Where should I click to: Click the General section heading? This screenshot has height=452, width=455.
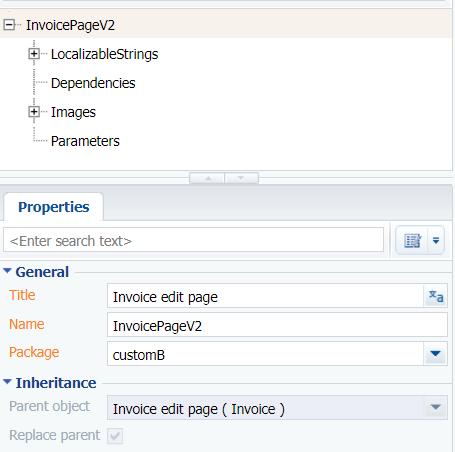click(42, 272)
